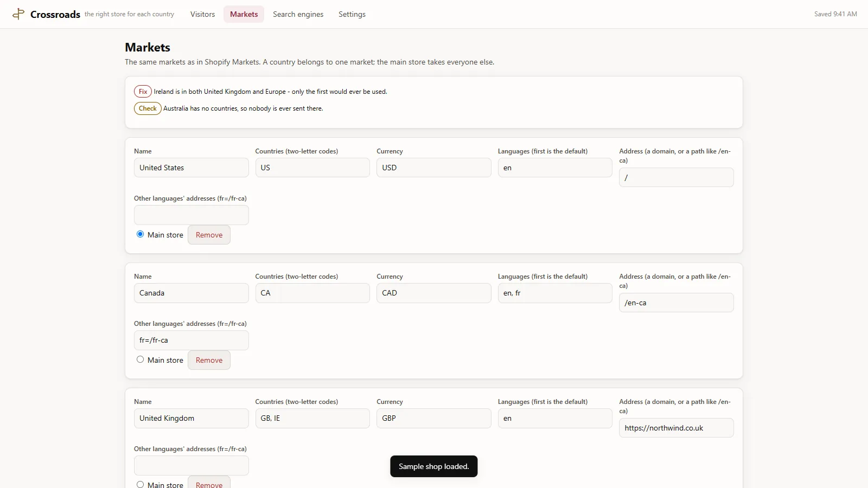Edit the '/' address field
Image resolution: width=868 pixels, height=488 pixels.
[x=676, y=177]
